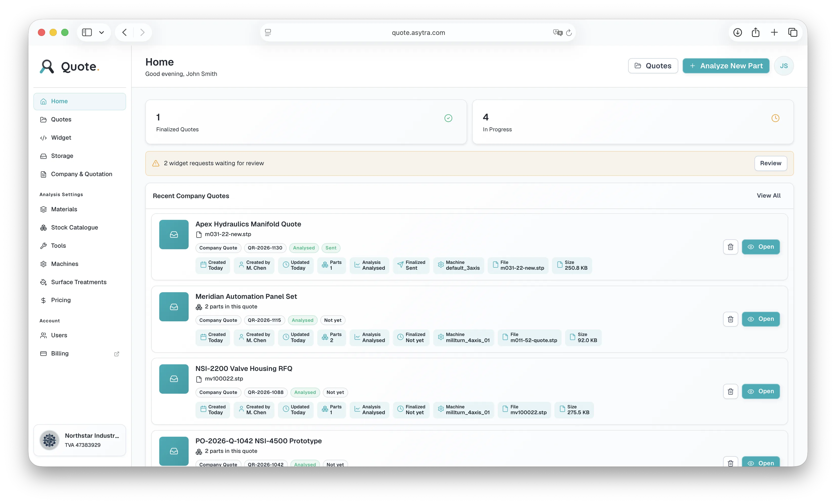Viewport: 836px width, 504px height.
Task: Toggle the browser sidebar panel icon
Action: (x=87, y=32)
